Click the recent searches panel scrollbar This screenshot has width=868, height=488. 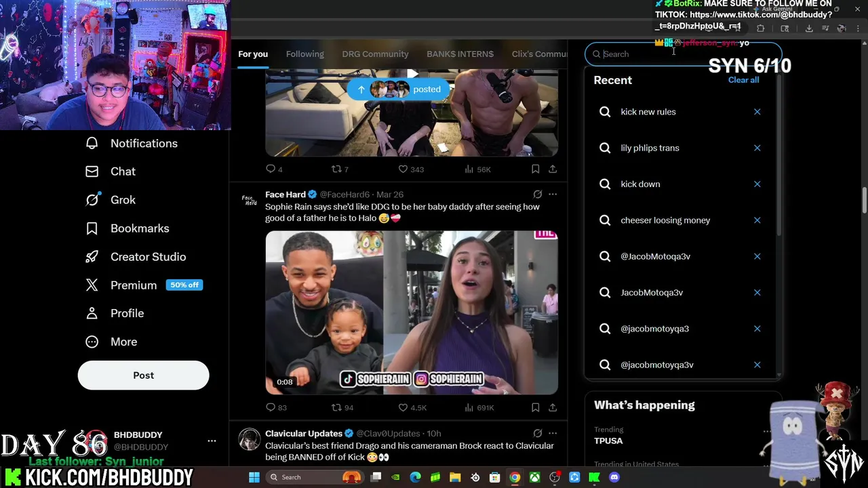pyautogui.click(x=778, y=156)
